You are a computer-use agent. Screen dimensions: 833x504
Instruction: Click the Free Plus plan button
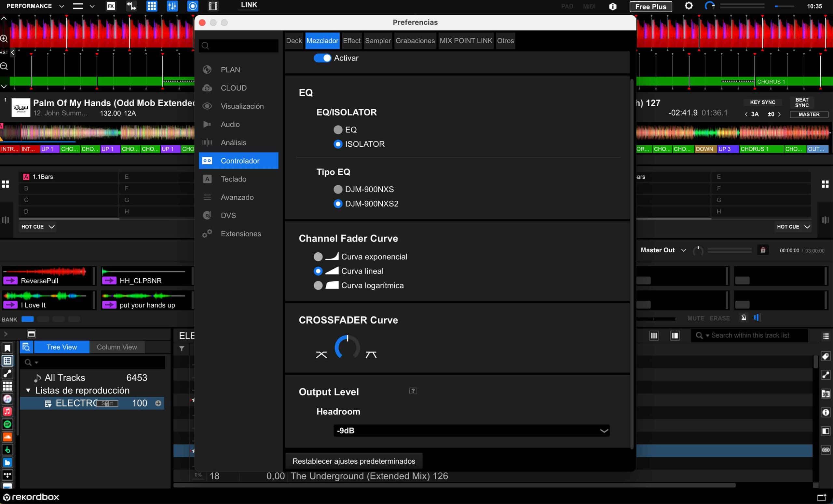tap(650, 7)
